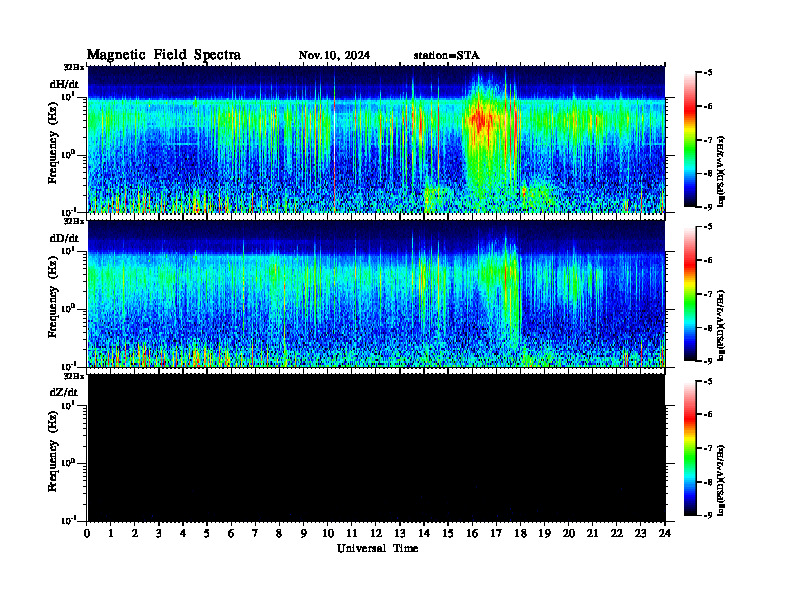792x612 pixels.
Task: Click hour tick "1" on the time axis
Action: [x=111, y=534]
